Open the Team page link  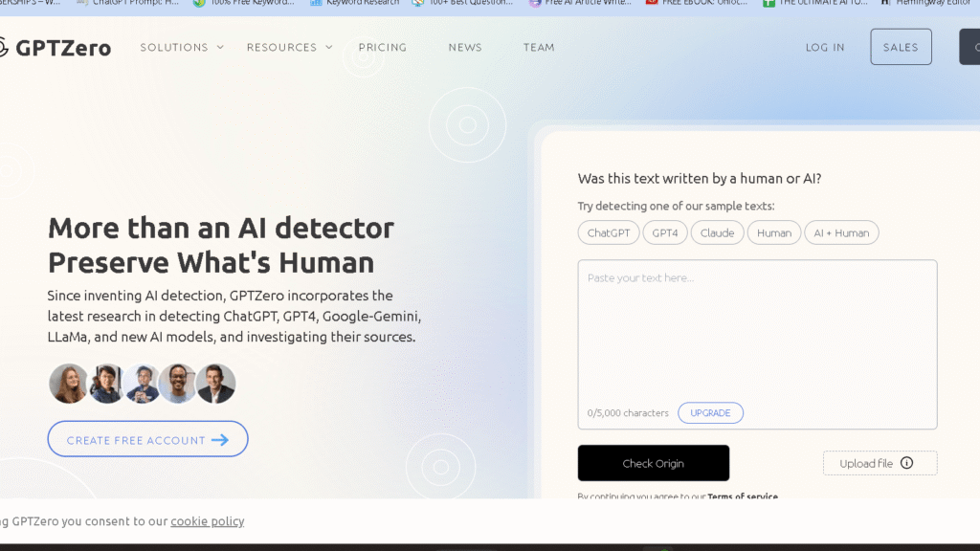(539, 47)
